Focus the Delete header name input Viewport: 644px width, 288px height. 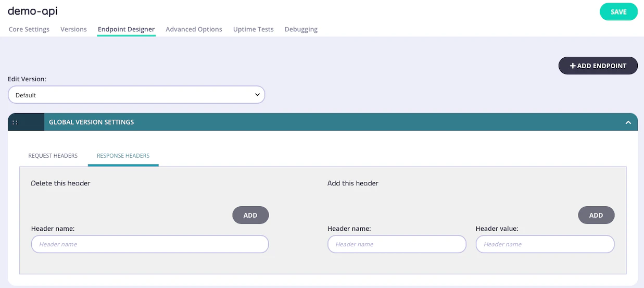pyautogui.click(x=150, y=244)
